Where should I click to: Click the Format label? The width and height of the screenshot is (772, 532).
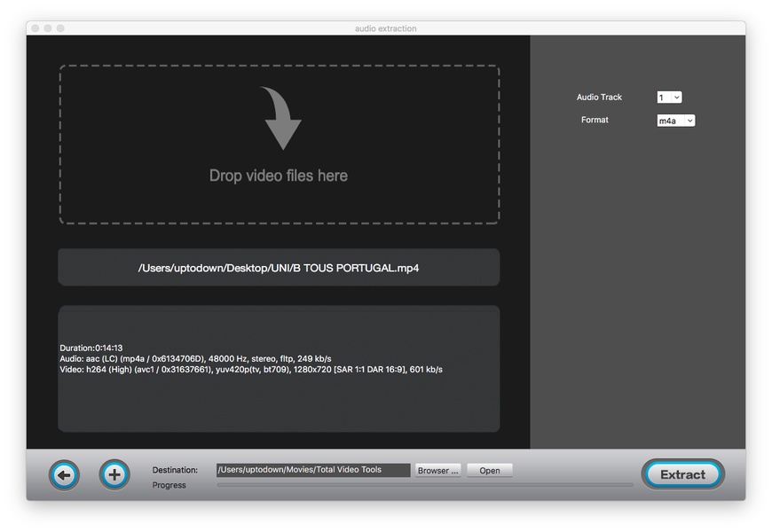595,120
